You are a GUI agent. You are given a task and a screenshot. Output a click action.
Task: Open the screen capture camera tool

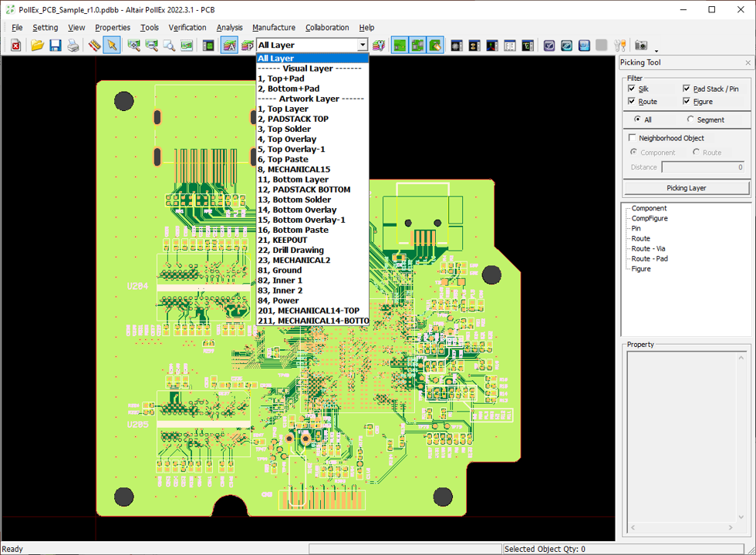coord(641,45)
